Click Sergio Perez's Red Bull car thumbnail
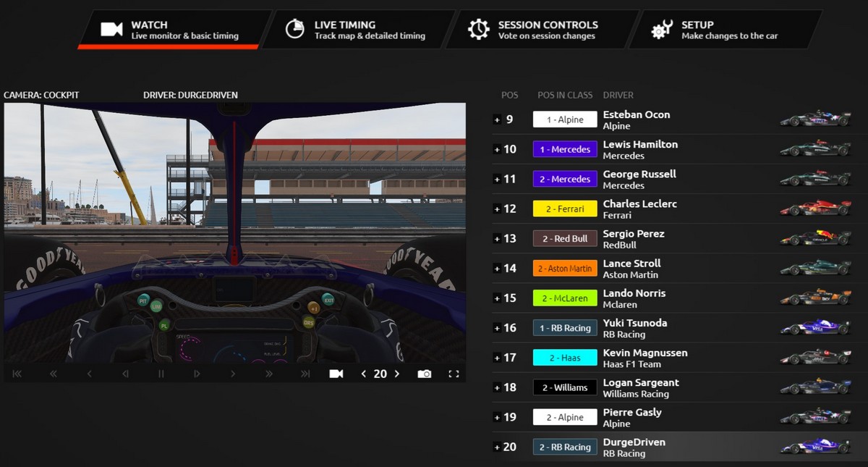Screen dimensions: 868x467 coord(815,238)
